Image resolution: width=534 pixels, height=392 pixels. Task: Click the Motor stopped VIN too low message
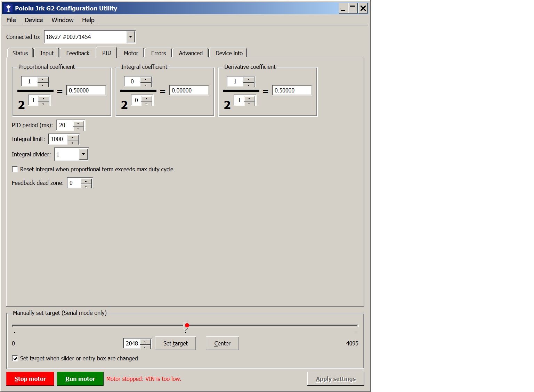144,379
